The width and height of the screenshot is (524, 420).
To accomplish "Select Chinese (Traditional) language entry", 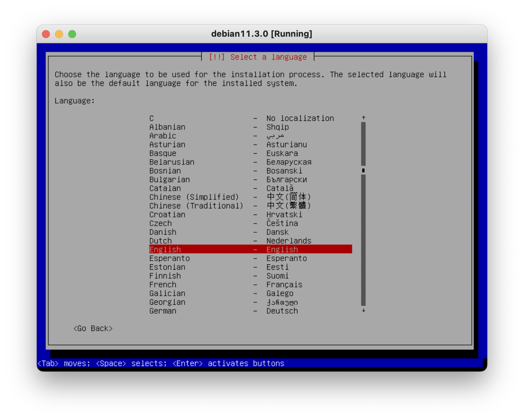I will [196, 206].
